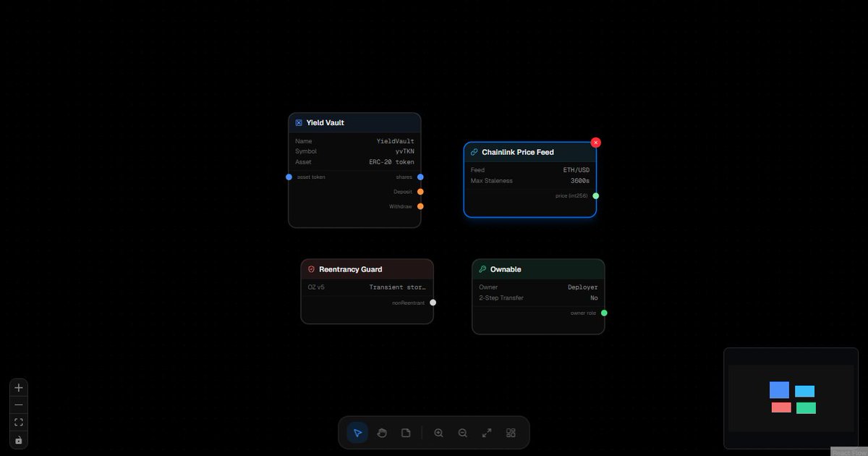Click the fit view brackets control
Screen dimensions: 868x456
[x=19, y=423]
